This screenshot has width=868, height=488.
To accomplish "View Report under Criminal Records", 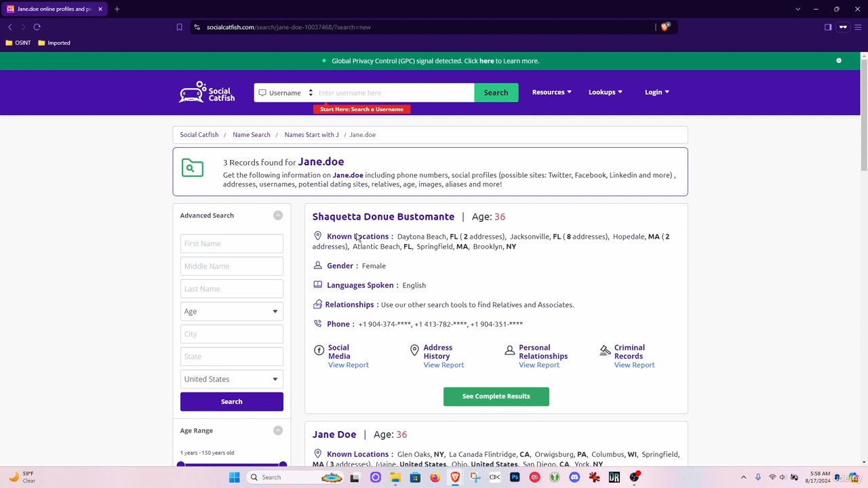I will coord(634,365).
